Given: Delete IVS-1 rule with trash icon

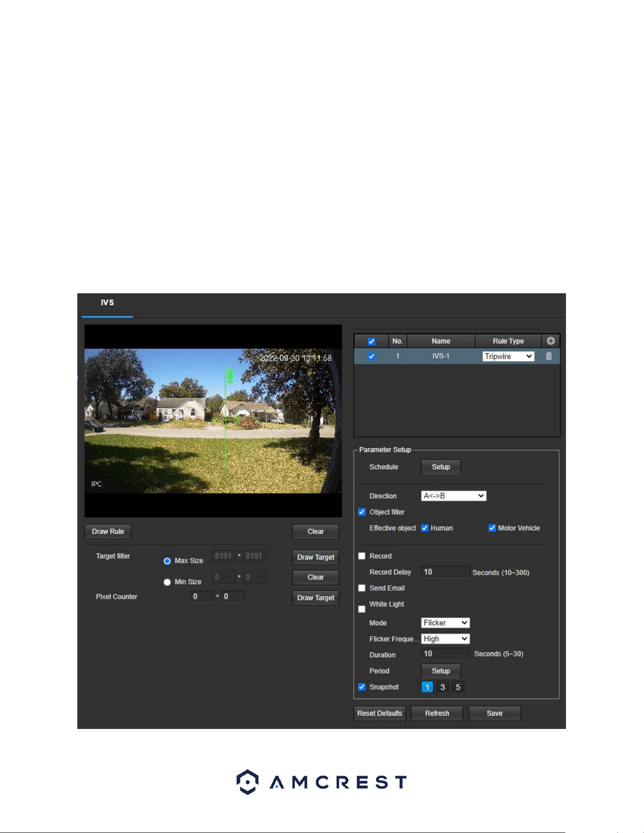Looking at the screenshot, I should (549, 356).
